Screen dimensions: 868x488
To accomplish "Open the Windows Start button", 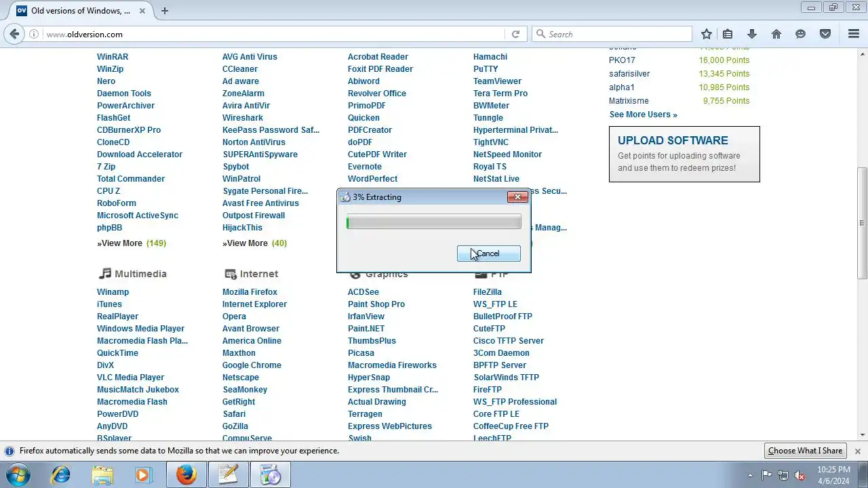I will tap(20, 474).
